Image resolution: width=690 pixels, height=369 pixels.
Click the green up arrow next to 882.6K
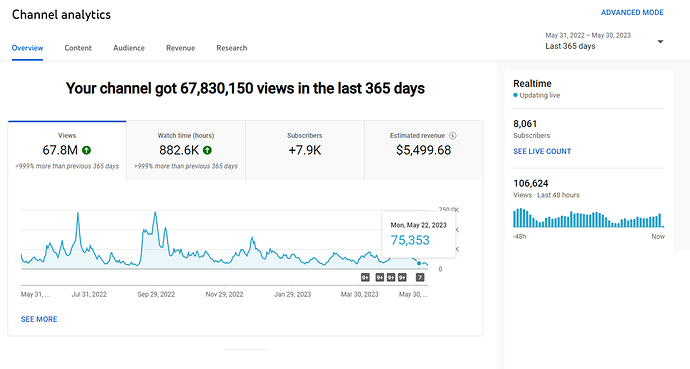pos(207,150)
